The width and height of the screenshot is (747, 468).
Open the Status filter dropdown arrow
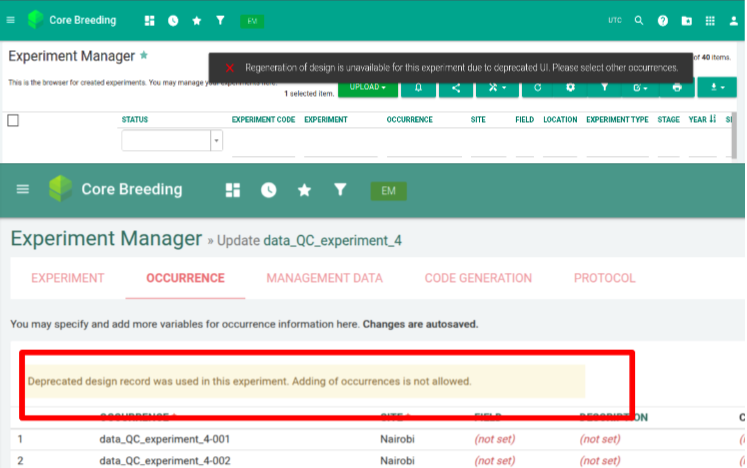216,142
